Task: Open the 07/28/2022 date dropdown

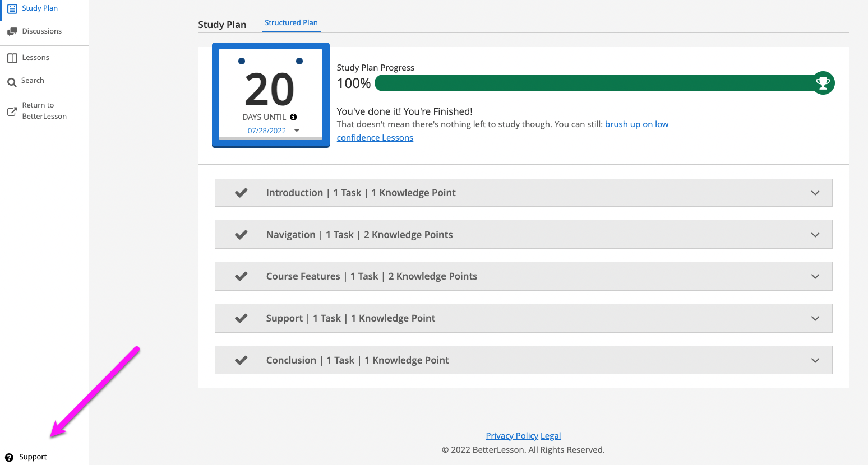Action: [x=297, y=131]
